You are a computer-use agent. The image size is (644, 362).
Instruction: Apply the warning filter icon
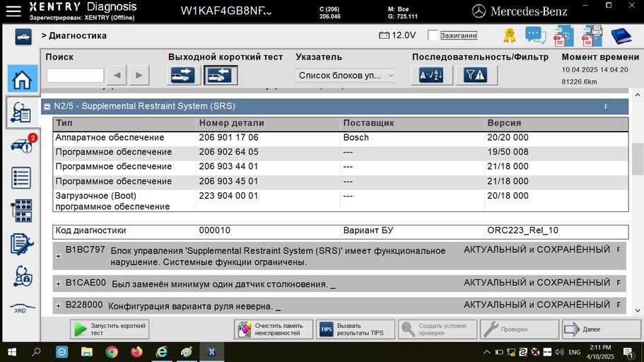(x=476, y=75)
